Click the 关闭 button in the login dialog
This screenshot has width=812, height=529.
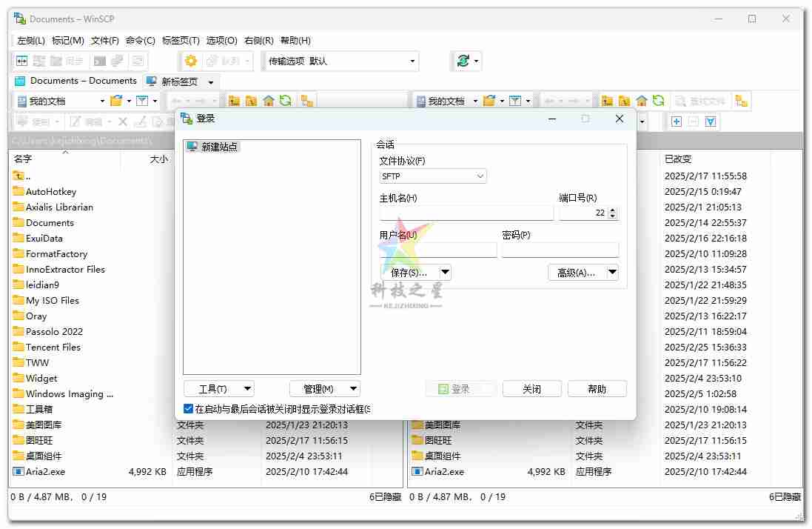tap(531, 389)
